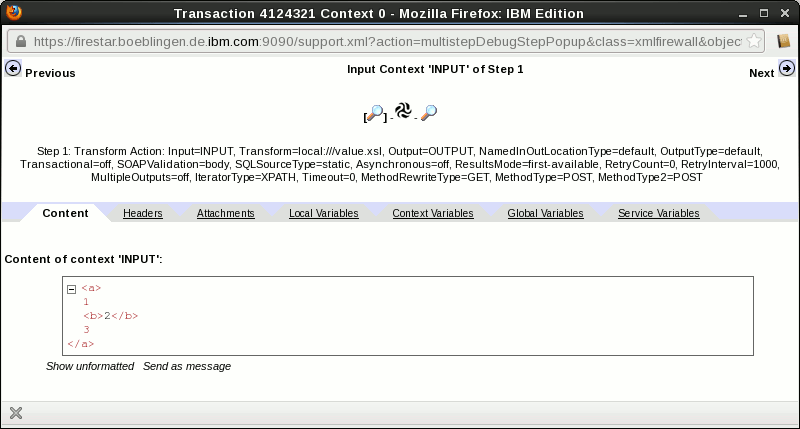This screenshot has width=800, height=429.
Task: Click the Previous arrow icon
Action: coord(13,69)
